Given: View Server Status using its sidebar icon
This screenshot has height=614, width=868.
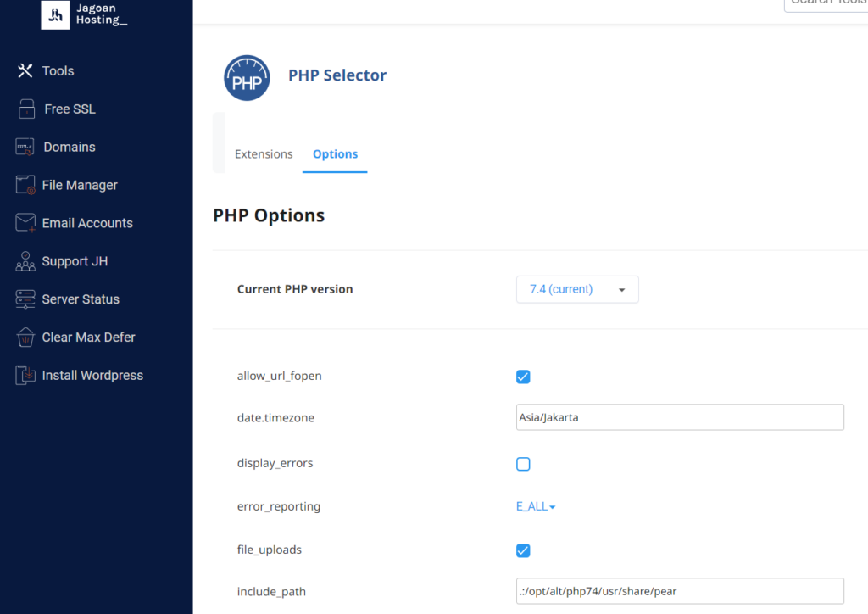Looking at the screenshot, I should tap(26, 299).
